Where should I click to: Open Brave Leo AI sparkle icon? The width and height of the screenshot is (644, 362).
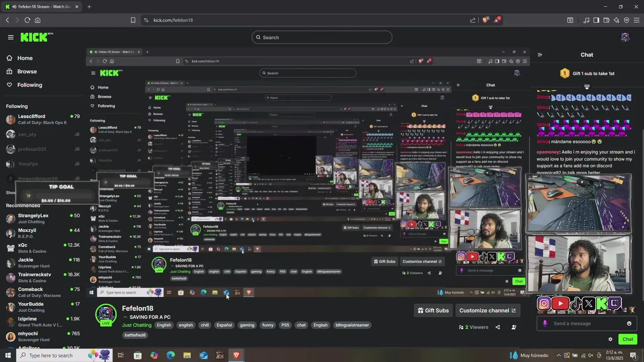(616, 20)
